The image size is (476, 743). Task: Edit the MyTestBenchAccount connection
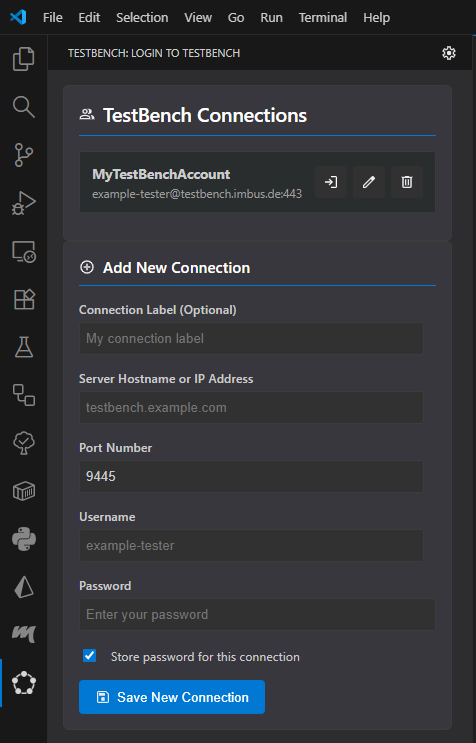coord(369,182)
